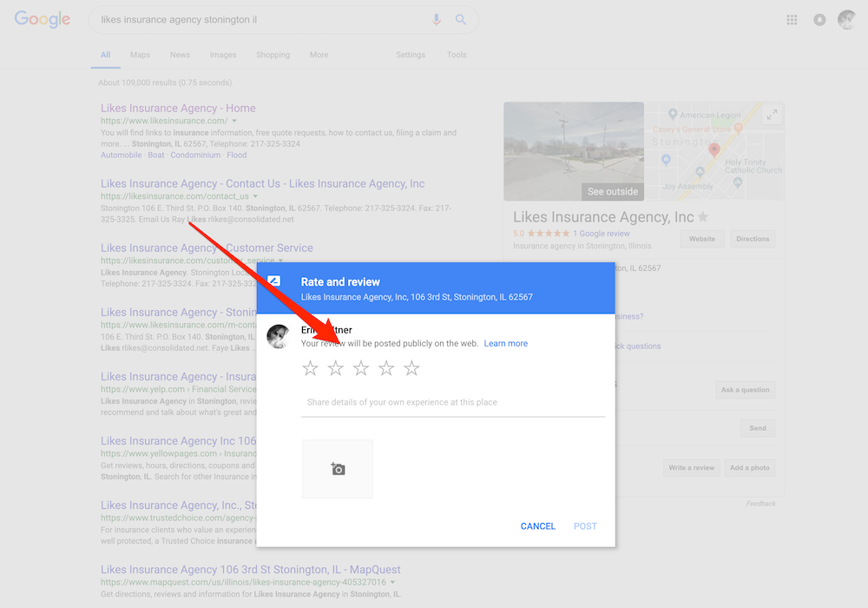Click the magnifier search icon

click(x=461, y=20)
